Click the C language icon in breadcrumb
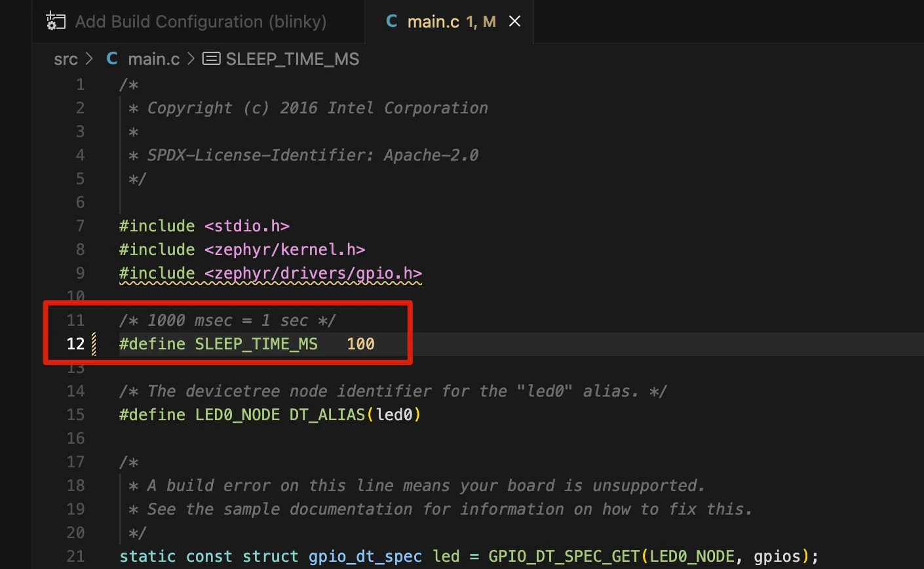Image resolution: width=924 pixels, height=569 pixels. [112, 59]
